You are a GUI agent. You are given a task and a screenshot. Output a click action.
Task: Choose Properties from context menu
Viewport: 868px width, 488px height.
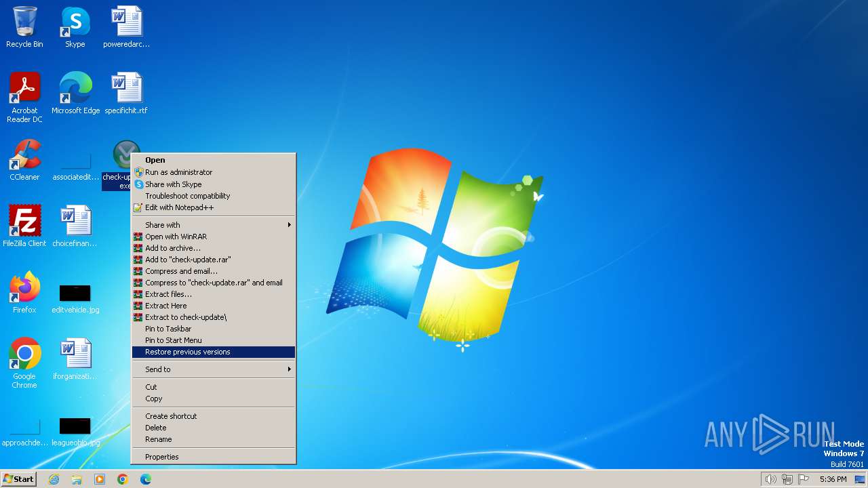(214, 457)
